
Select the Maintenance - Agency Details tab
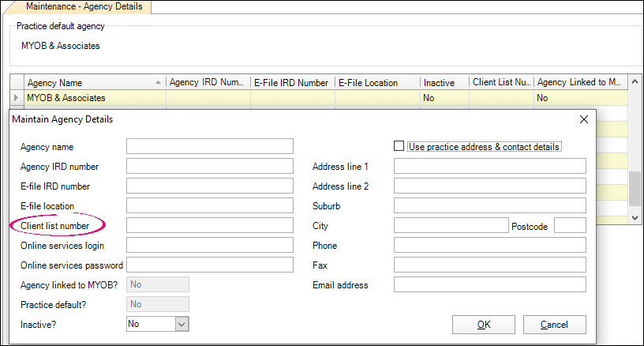pos(84,7)
